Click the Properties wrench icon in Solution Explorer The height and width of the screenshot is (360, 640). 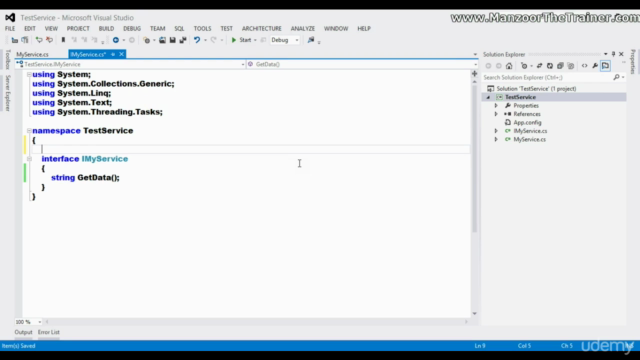tap(595, 66)
